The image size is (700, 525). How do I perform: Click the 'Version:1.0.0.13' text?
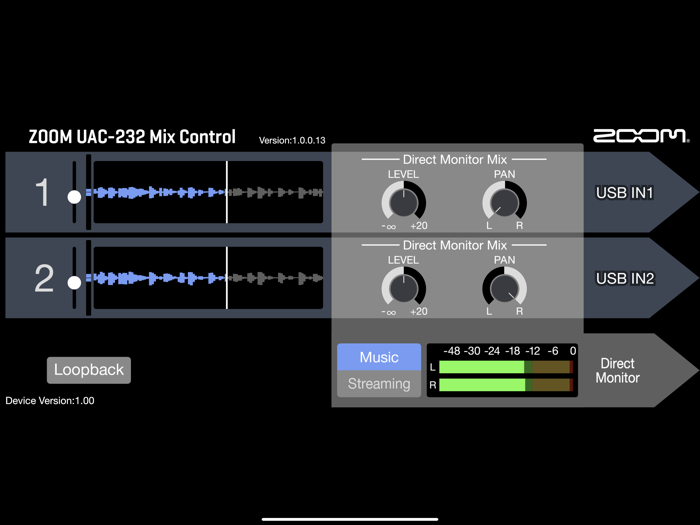(x=292, y=140)
